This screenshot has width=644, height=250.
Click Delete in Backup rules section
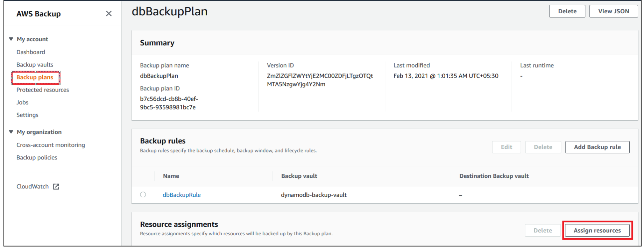point(543,147)
